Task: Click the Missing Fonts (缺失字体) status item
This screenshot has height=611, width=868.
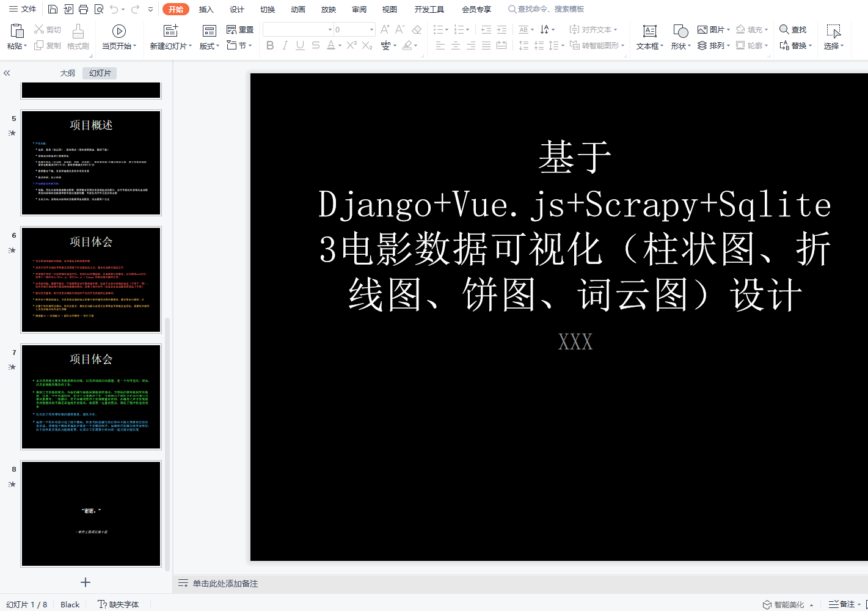Action: pyautogui.click(x=119, y=604)
